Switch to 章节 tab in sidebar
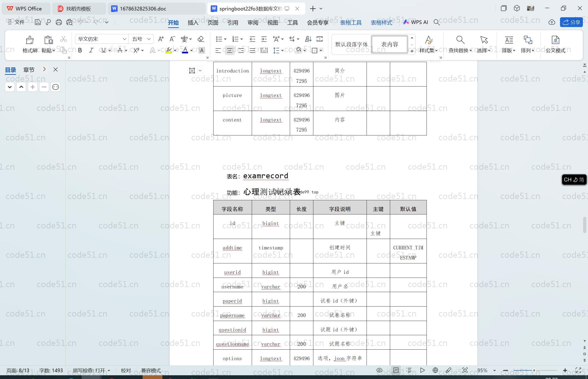 [x=29, y=70]
